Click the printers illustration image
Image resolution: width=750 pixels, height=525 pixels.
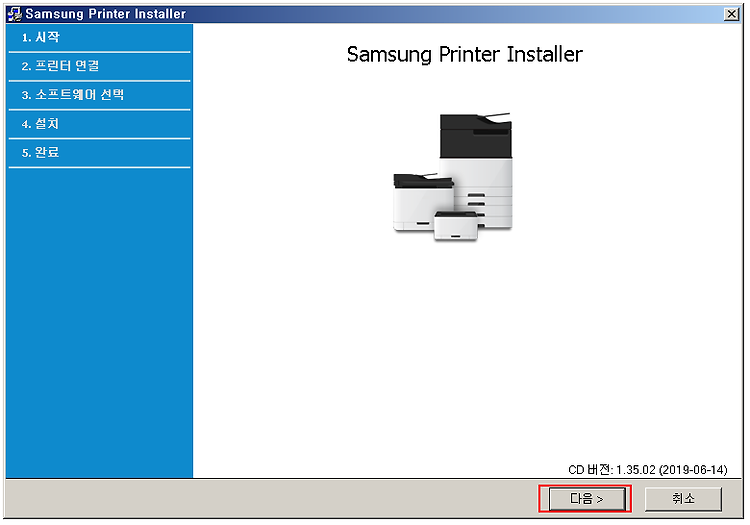452,177
